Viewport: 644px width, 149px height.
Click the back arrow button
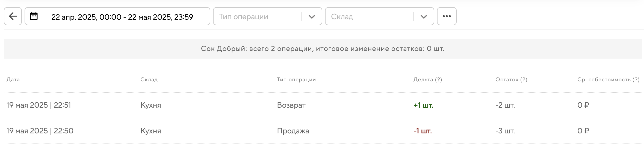click(13, 16)
